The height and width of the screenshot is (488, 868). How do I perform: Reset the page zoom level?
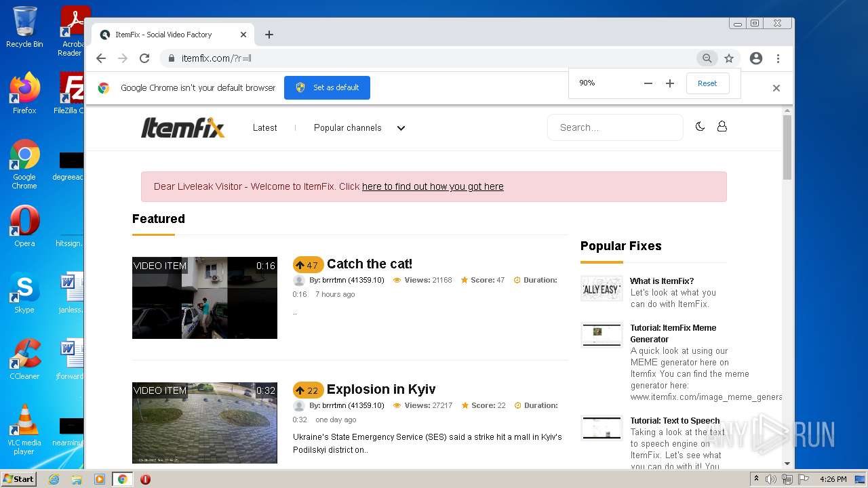pos(707,83)
